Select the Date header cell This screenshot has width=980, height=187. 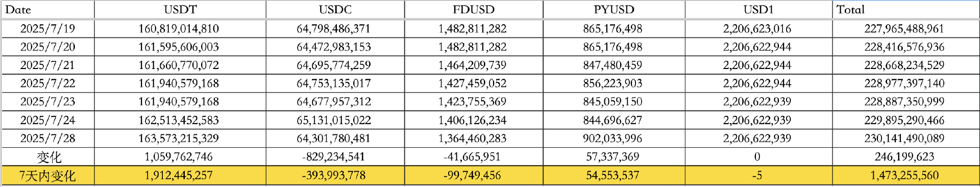[x=47, y=10]
